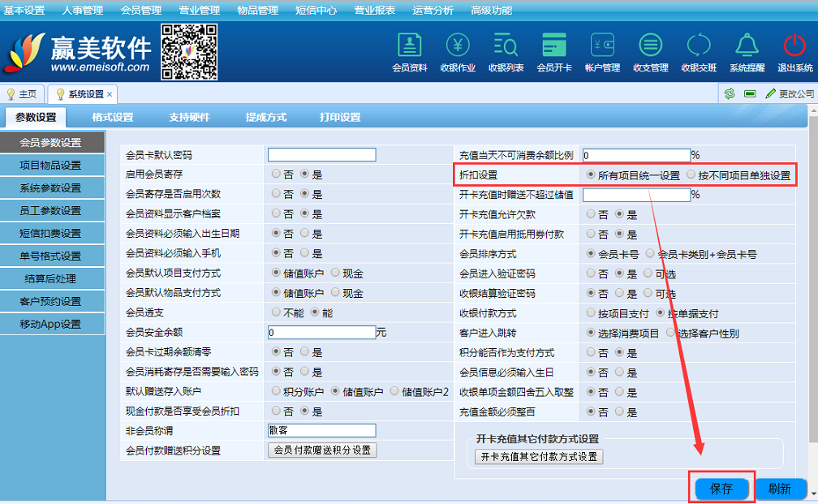Choose 现金 for 会员默认项目支付方式
818x504 pixels.
pyautogui.click(x=335, y=273)
